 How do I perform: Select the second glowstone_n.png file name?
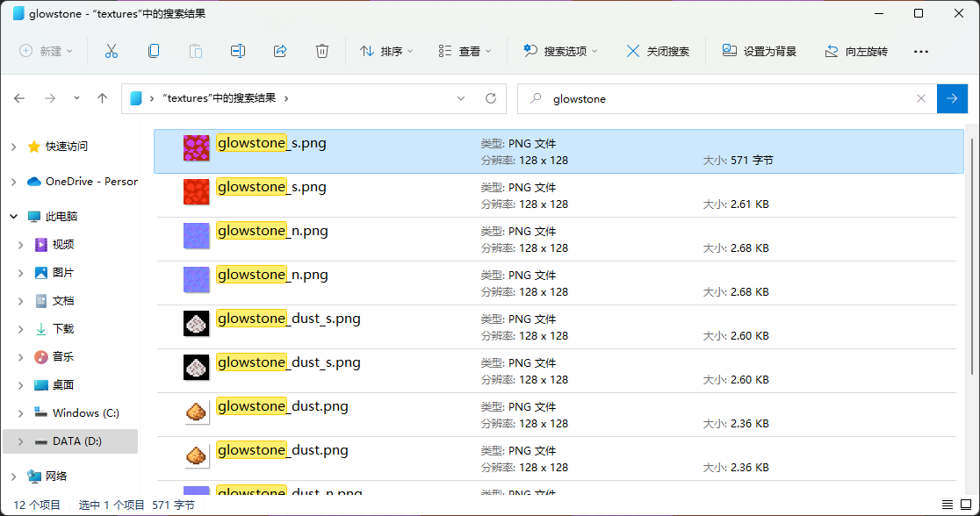click(272, 275)
